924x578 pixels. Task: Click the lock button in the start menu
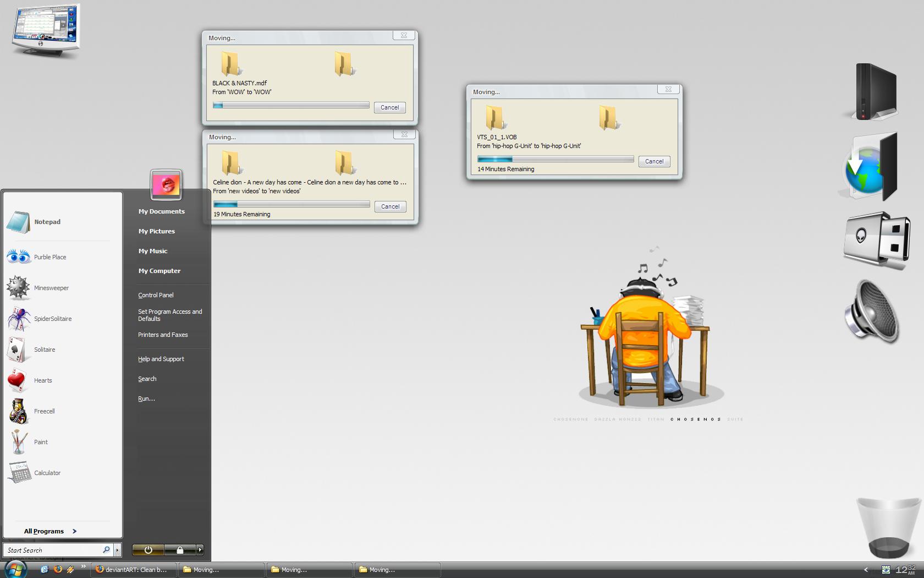179,550
